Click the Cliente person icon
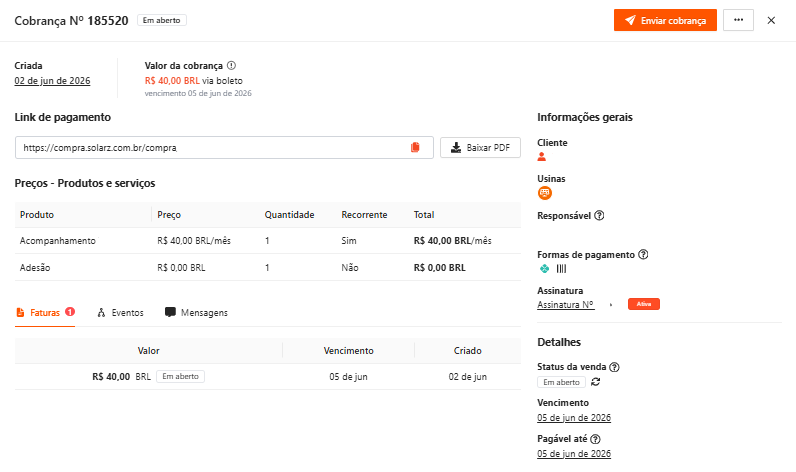This screenshot has width=796, height=472. click(x=542, y=157)
